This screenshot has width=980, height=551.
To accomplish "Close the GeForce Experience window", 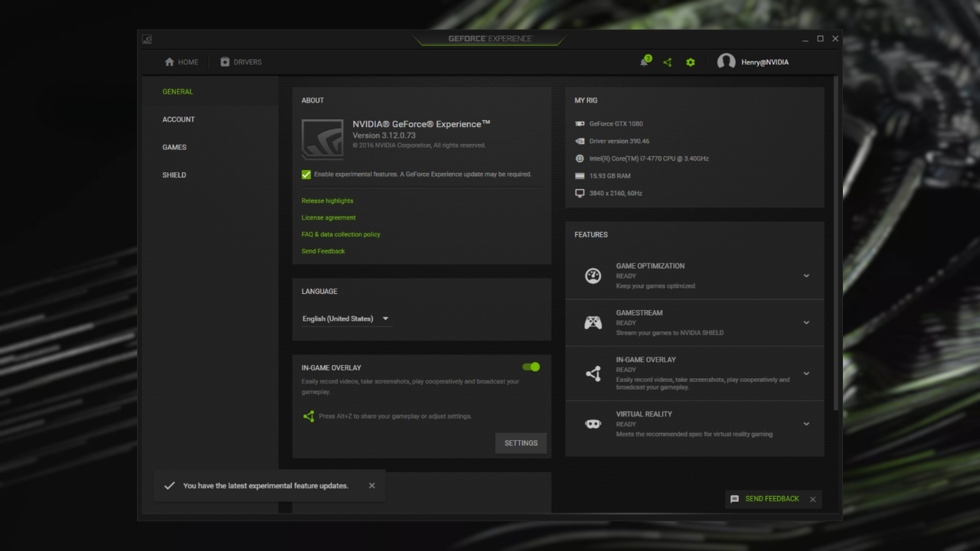I will 835,39.
